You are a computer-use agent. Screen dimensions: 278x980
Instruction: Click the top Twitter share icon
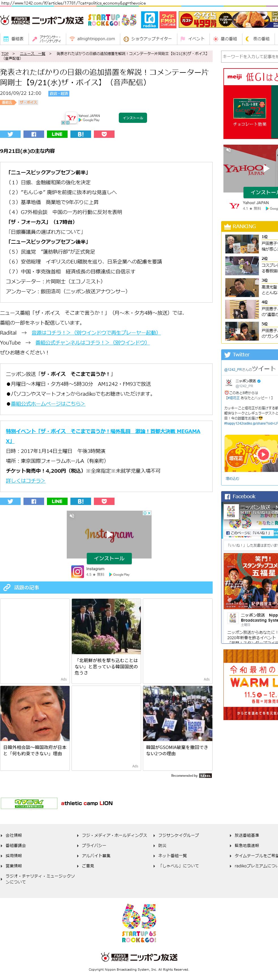[10, 134]
